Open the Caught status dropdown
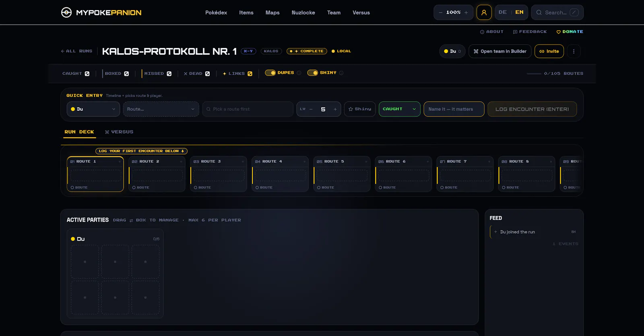The width and height of the screenshot is (644, 336). click(400, 109)
